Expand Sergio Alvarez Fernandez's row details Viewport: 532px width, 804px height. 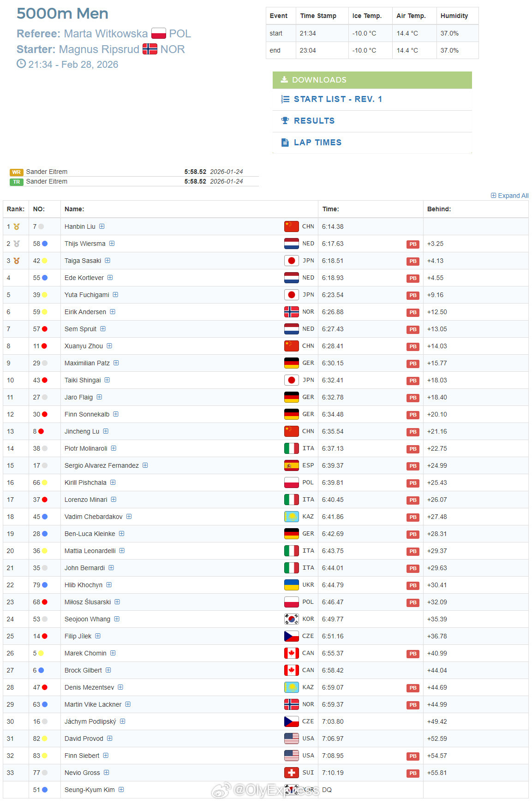coord(145,465)
